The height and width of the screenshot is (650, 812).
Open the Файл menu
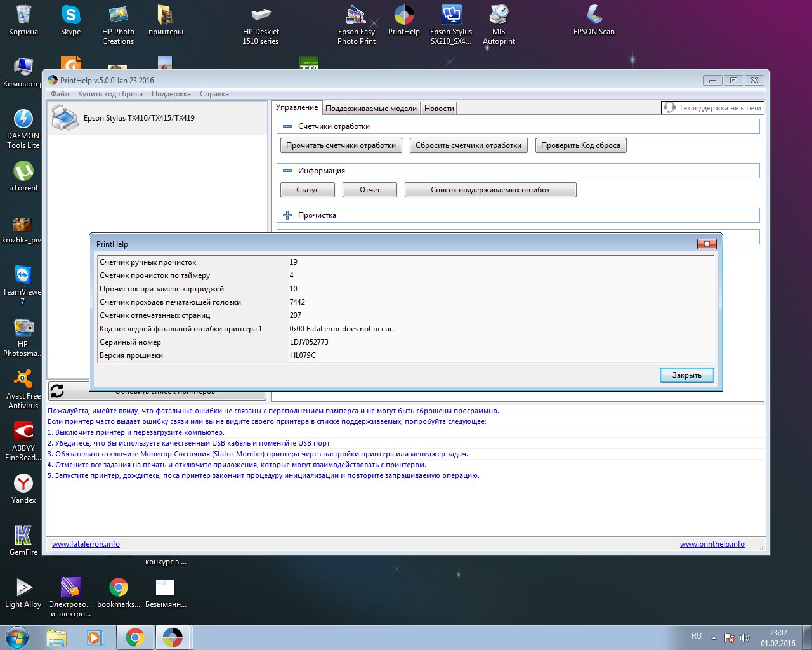pyautogui.click(x=60, y=94)
